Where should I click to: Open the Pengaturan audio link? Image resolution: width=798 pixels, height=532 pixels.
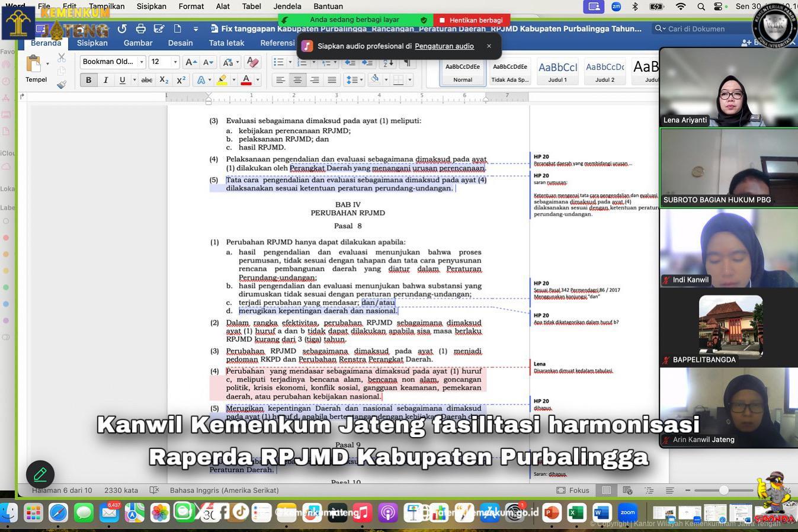click(444, 46)
